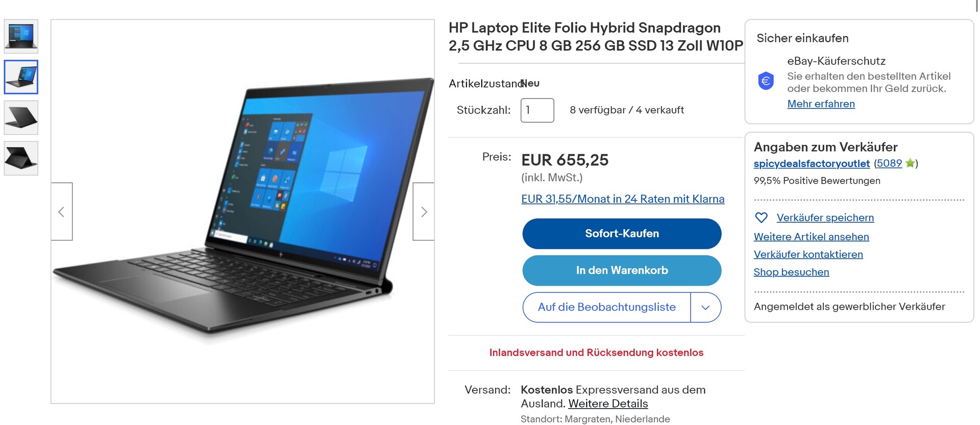Open seller profile spicydealsfactoryoutlet
980x425 pixels.
click(x=812, y=163)
